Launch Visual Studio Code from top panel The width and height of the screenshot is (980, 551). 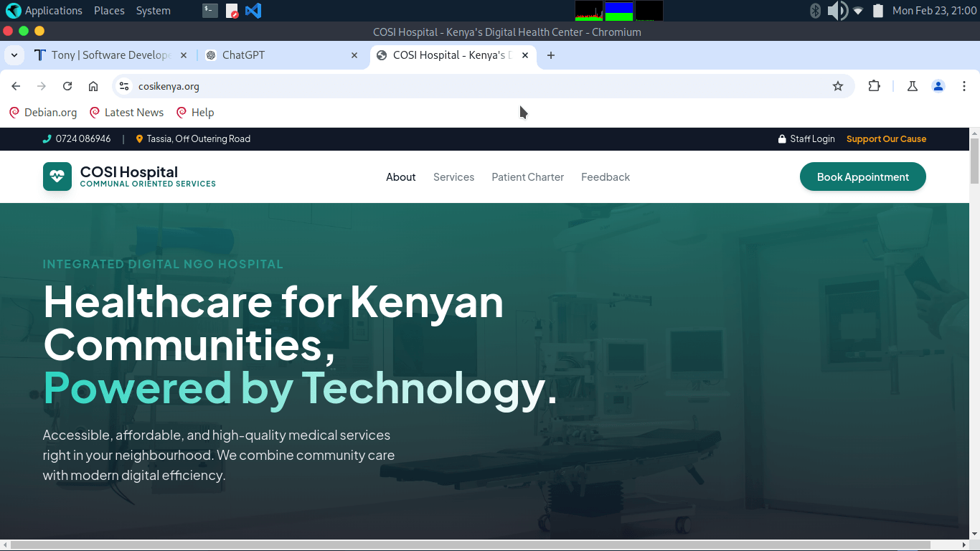coord(253,11)
